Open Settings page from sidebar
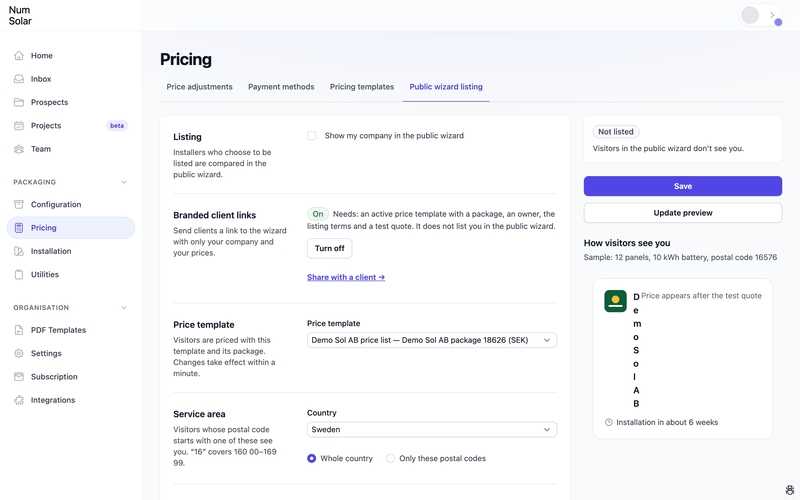Image resolution: width=800 pixels, height=500 pixels. pos(71,354)
